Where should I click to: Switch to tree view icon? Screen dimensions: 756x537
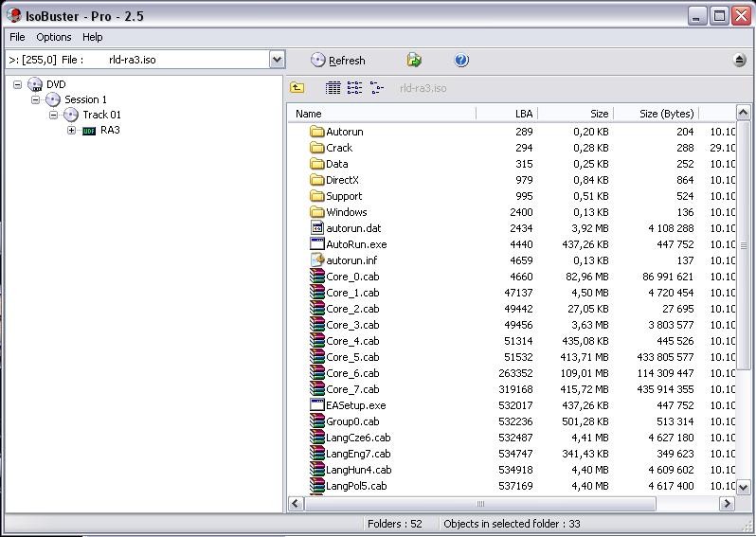[x=376, y=88]
